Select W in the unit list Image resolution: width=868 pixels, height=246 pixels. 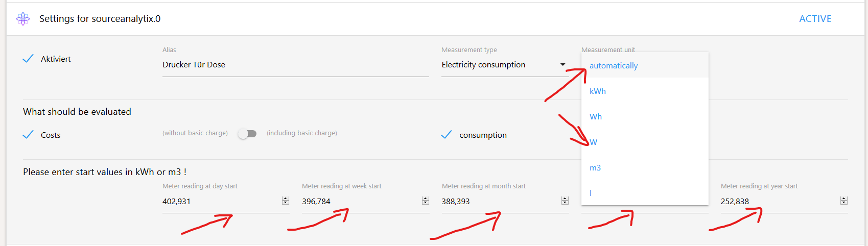click(594, 142)
